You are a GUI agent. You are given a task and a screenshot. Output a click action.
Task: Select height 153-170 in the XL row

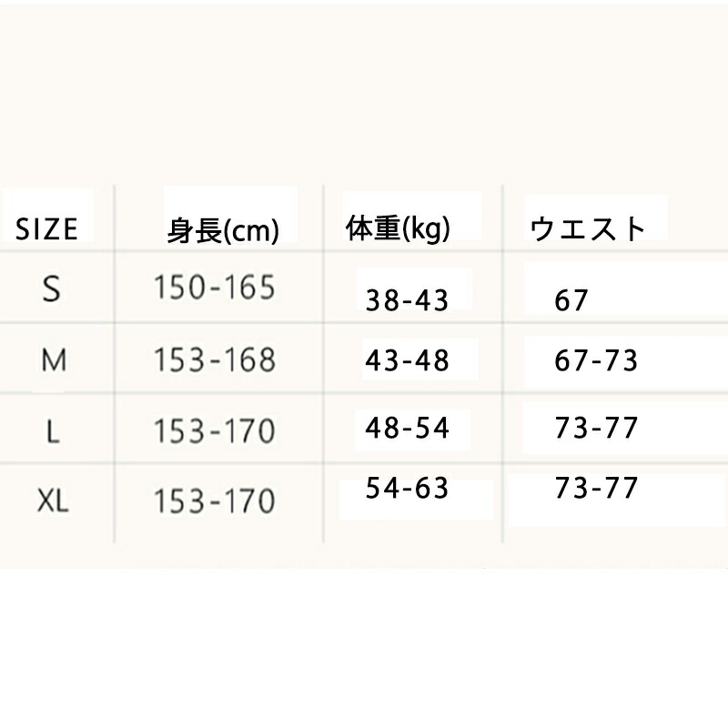click(x=214, y=500)
